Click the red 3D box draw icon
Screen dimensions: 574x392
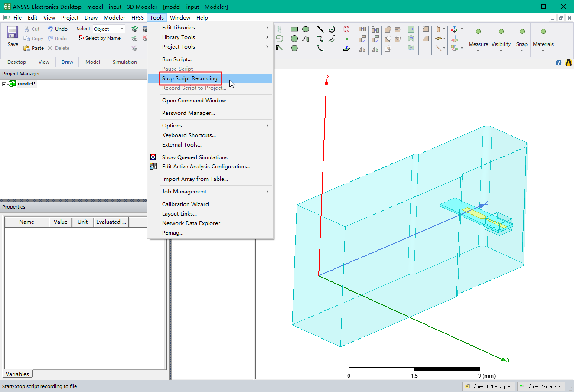click(346, 29)
